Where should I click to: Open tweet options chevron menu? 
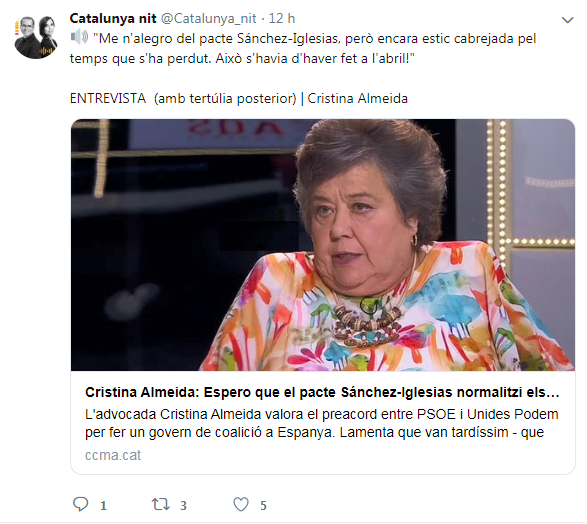pyautogui.click(x=568, y=20)
